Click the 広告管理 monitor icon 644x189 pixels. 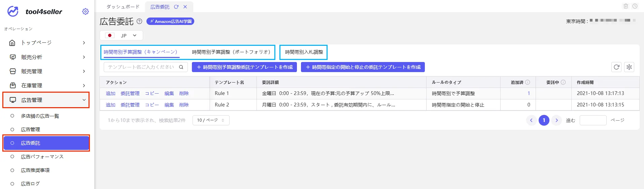coord(13,100)
